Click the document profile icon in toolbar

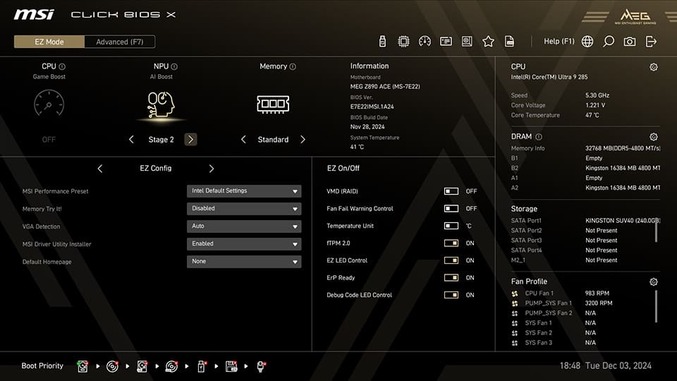509,41
